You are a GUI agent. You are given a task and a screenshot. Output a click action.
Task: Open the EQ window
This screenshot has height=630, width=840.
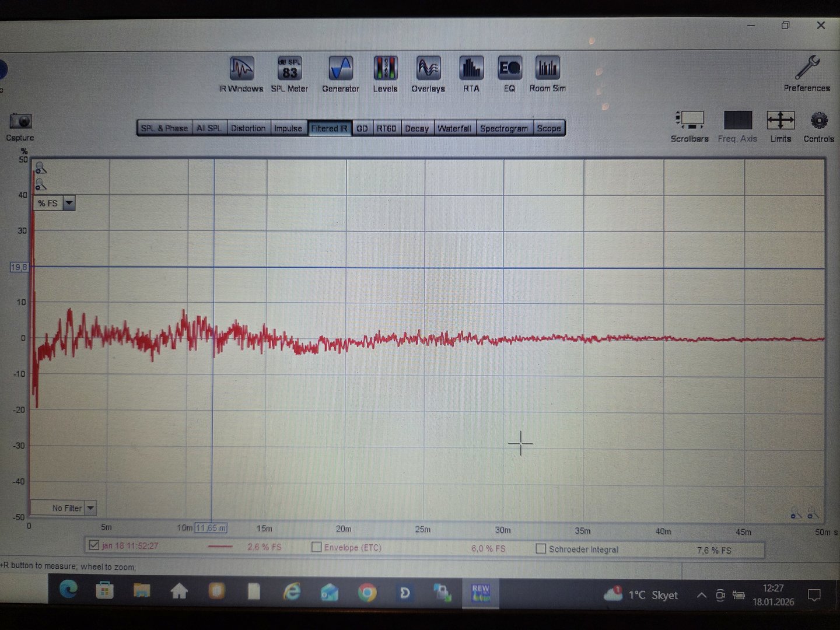tap(509, 74)
